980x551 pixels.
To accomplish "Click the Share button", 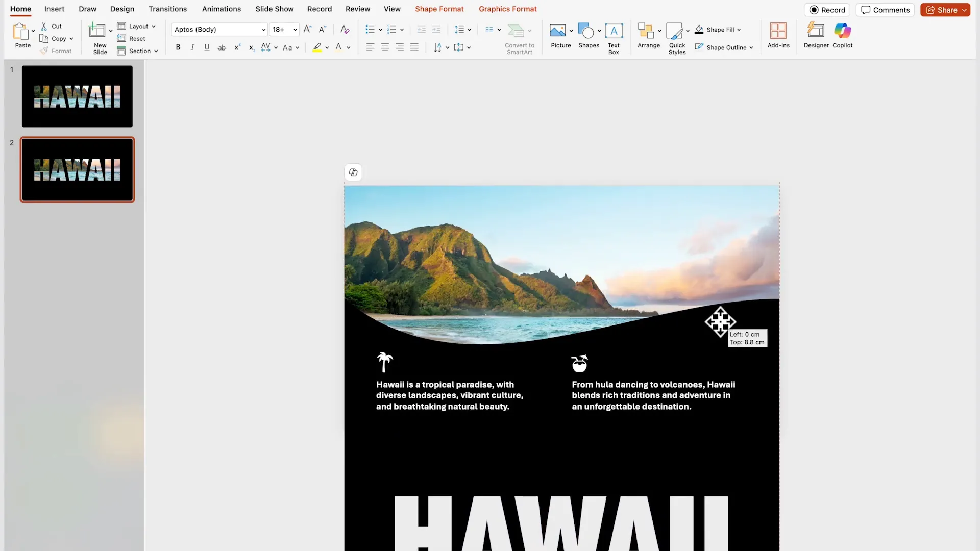I will [x=945, y=10].
